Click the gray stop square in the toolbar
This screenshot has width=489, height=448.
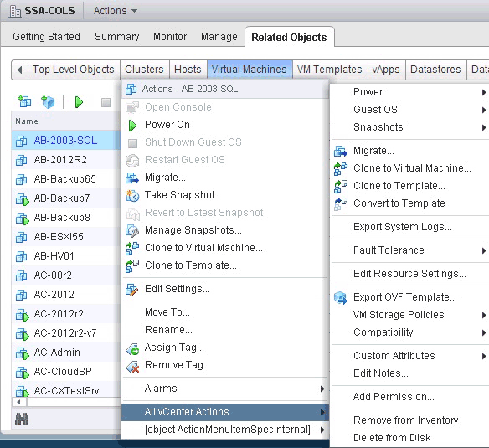tap(106, 102)
